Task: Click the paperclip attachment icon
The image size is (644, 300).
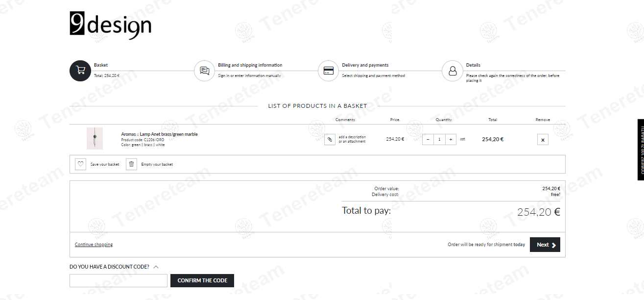Action: coord(330,140)
